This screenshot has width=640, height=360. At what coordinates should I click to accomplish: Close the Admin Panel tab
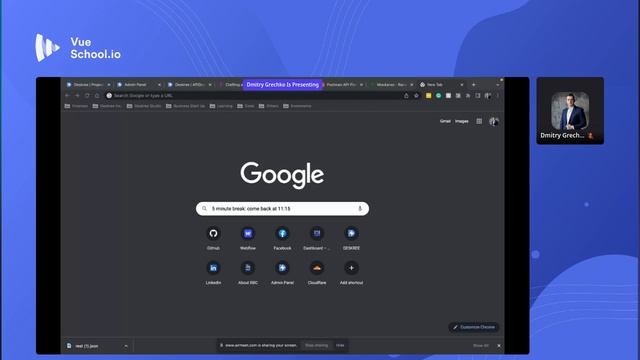coord(159,84)
